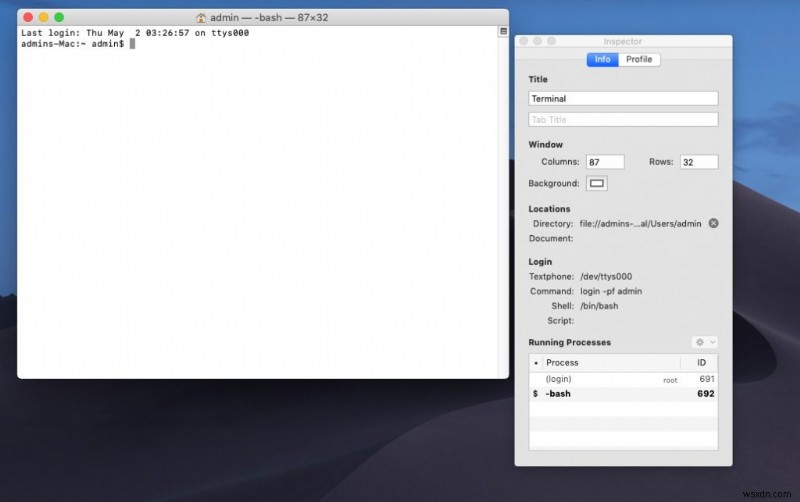Close the Inspector panel

coord(523,41)
